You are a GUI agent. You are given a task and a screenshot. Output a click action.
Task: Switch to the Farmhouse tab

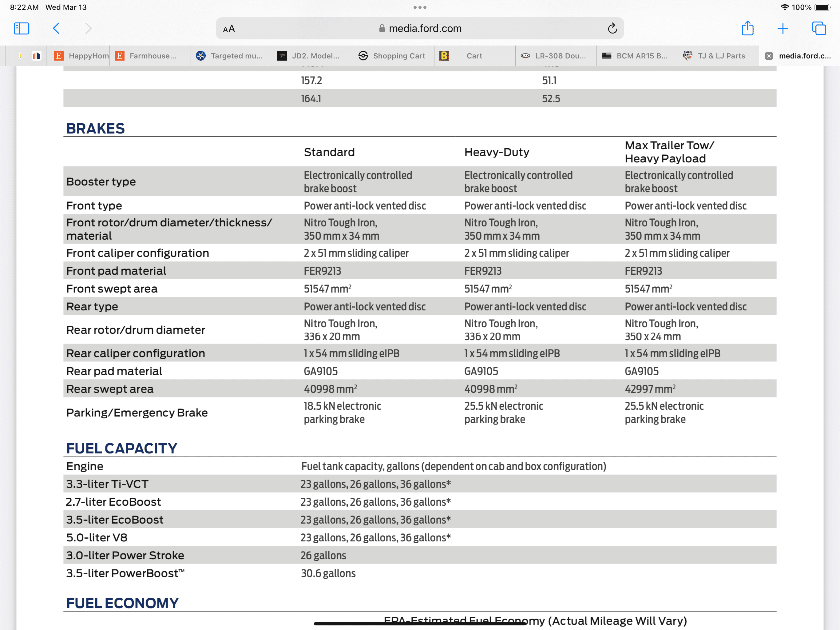pyautogui.click(x=150, y=56)
